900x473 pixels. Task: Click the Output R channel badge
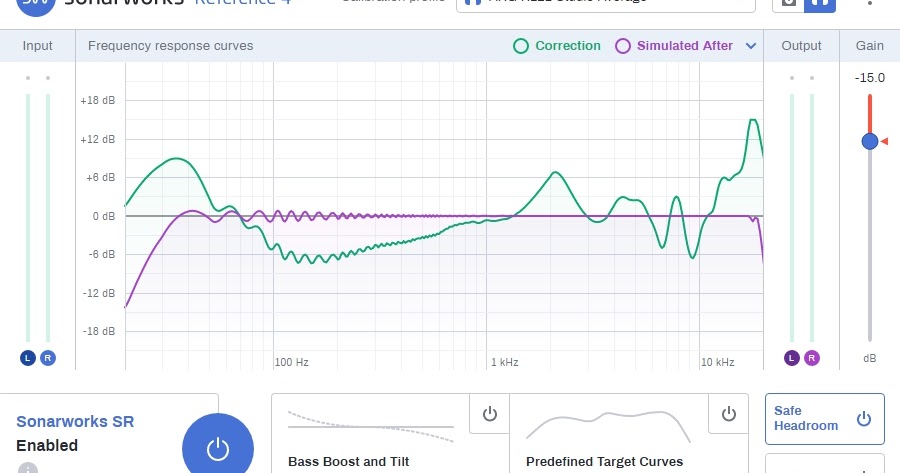click(812, 358)
